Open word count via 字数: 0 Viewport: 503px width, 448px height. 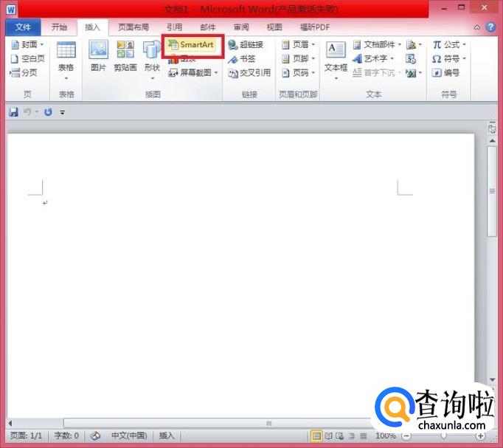66,435
